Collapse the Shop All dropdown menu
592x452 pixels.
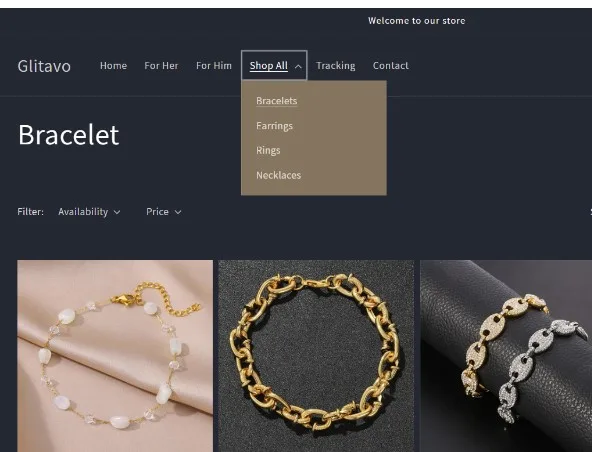(274, 65)
